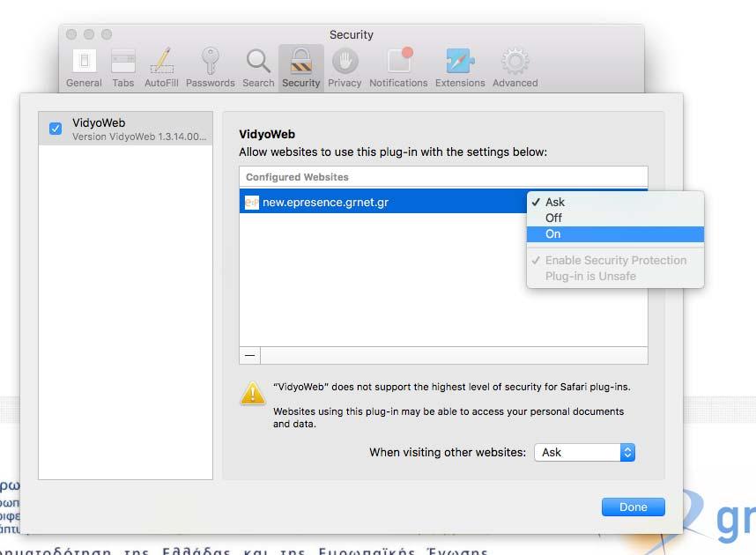Open the Passwords preferences pane

[211, 68]
